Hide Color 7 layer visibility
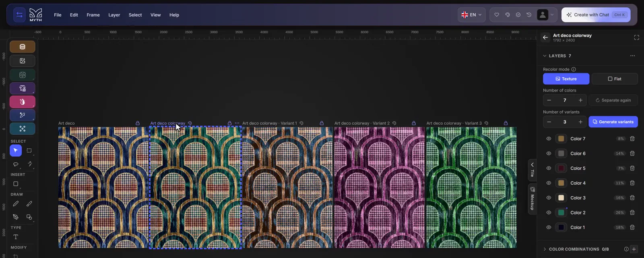 [549, 139]
